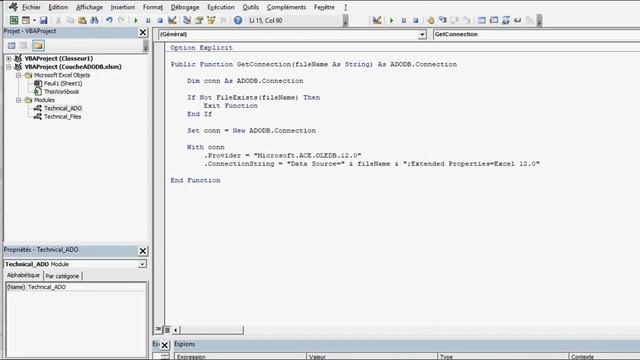Select ThisWorkbook in project tree

pos(61,92)
